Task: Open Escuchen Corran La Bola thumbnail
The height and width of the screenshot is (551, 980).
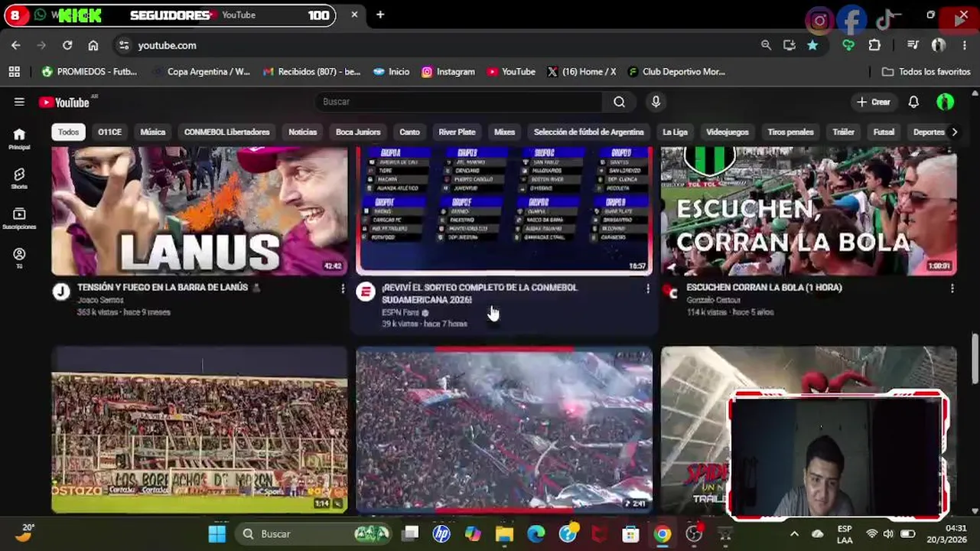Action: 809,210
